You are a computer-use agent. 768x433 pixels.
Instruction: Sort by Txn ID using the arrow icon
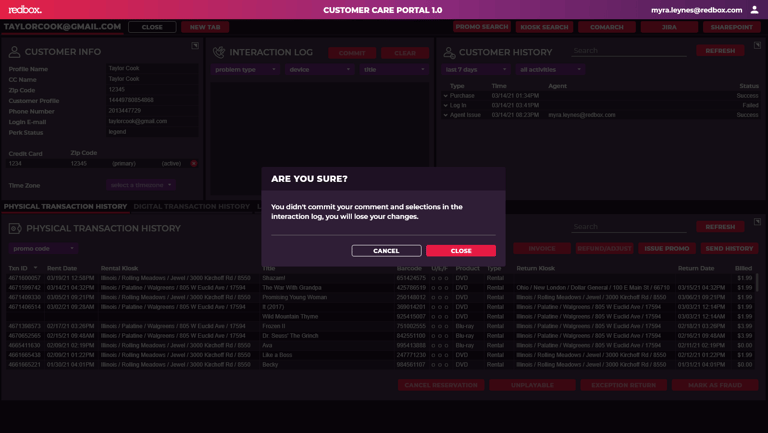[x=35, y=268]
